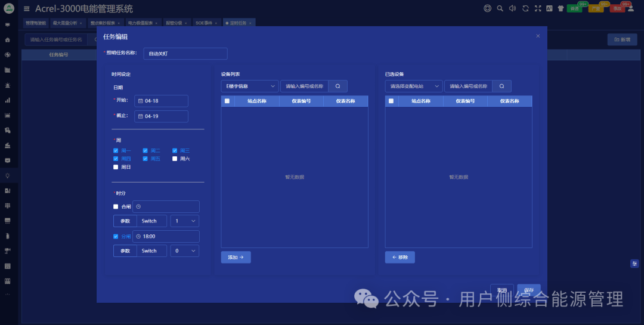Open the home icon in sidebar
Screen dimensions: 644x325
[x=7, y=40]
